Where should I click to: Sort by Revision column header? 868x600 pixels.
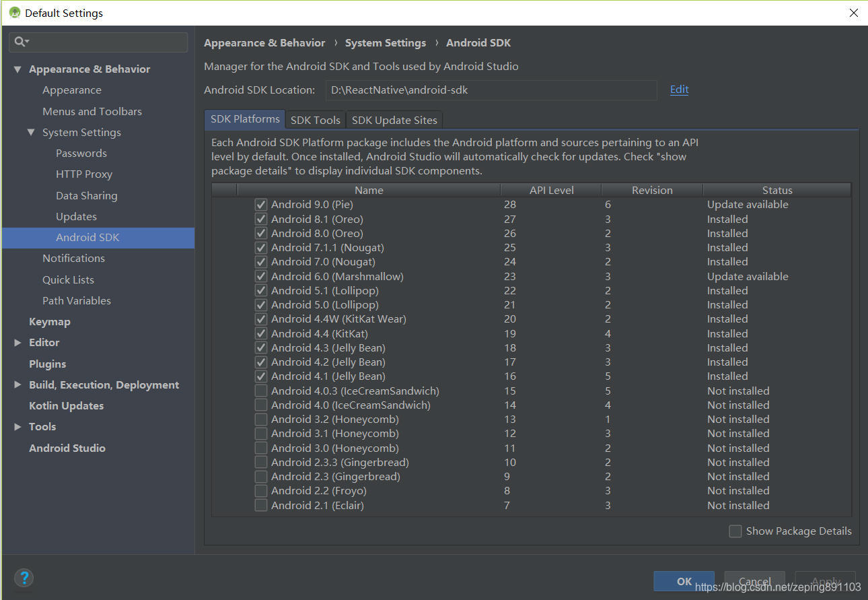tap(652, 191)
